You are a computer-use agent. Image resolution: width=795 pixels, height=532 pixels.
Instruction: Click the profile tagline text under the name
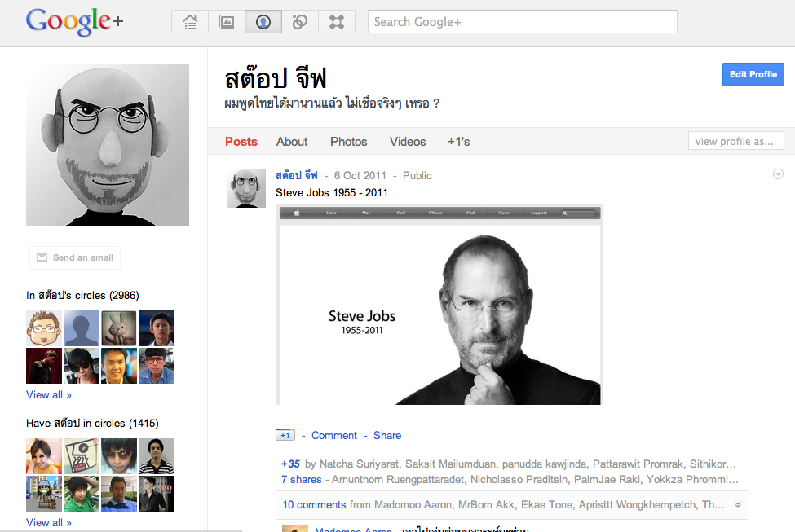click(x=332, y=103)
